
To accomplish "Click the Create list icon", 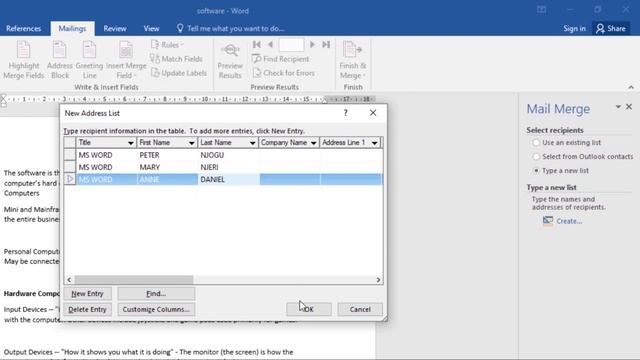I will (x=548, y=221).
